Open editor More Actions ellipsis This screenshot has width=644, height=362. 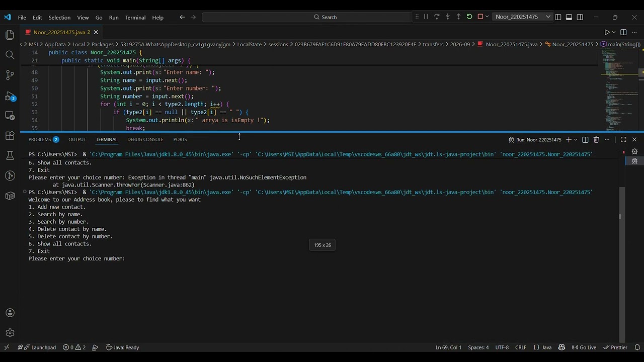(x=634, y=32)
